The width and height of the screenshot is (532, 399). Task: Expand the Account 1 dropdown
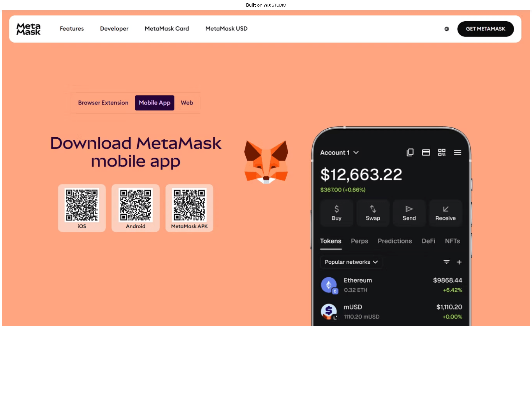[339, 153]
